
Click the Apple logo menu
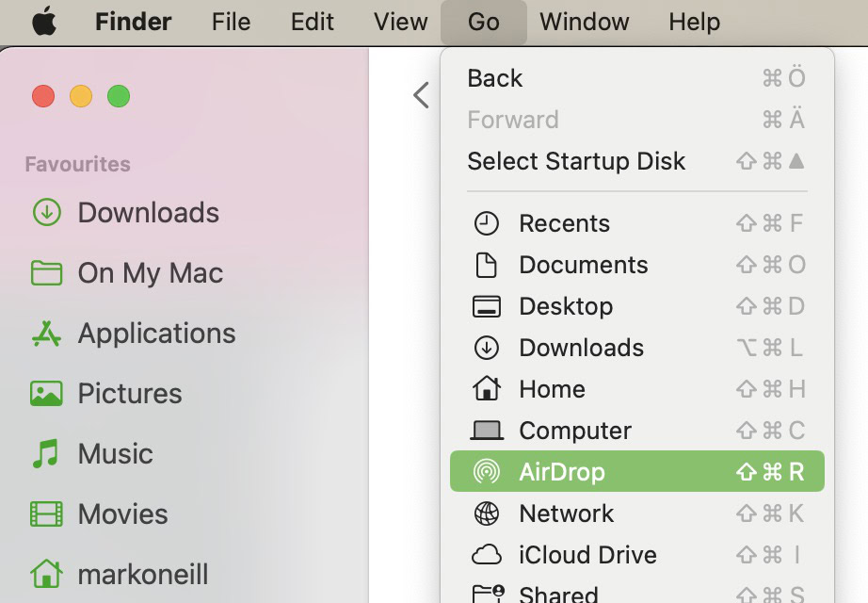coord(43,22)
